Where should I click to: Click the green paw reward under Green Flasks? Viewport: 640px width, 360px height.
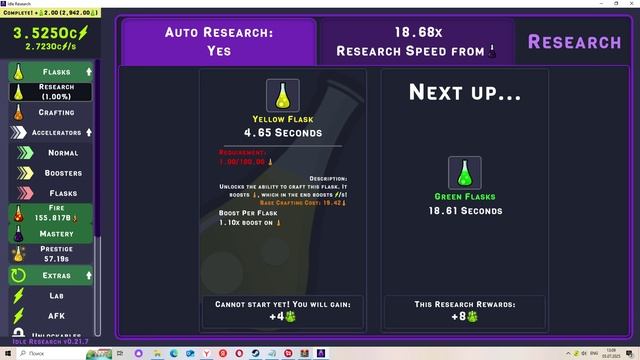[472, 316]
